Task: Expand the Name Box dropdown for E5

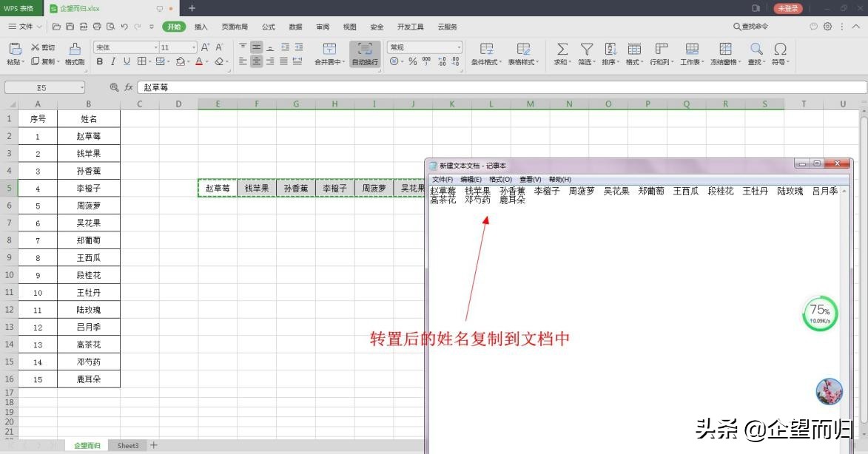Action: [x=82, y=87]
